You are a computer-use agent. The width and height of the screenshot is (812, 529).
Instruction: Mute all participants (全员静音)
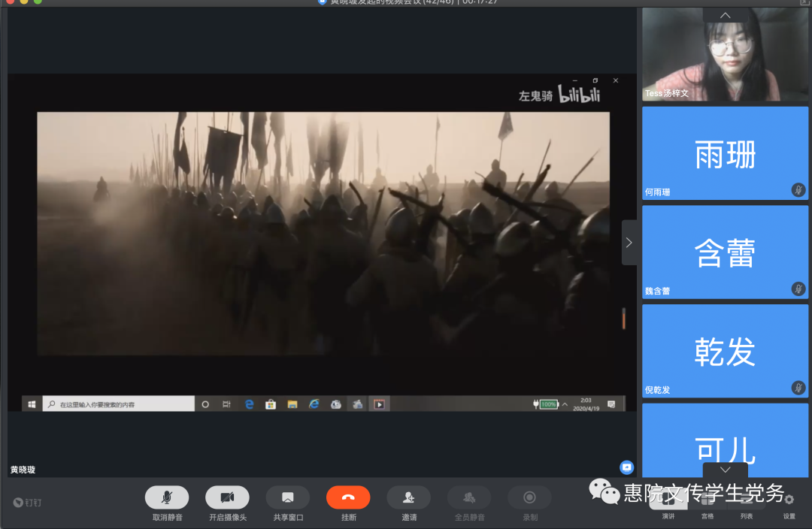(469, 497)
